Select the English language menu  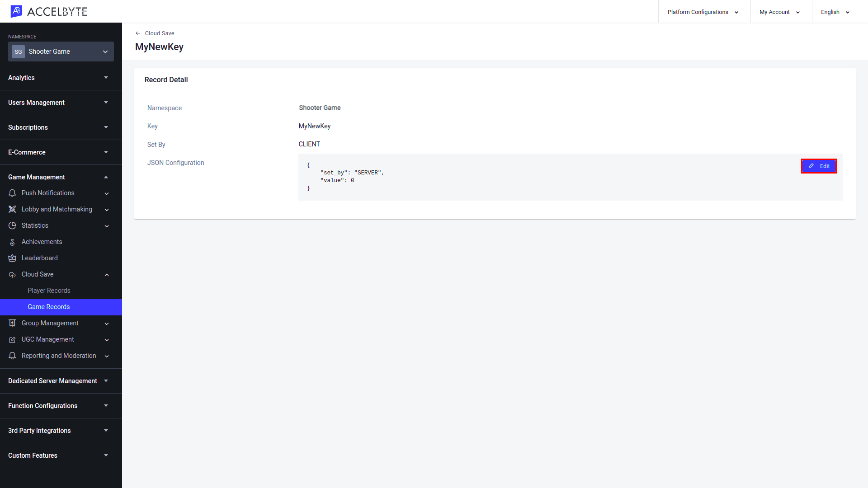point(835,11)
